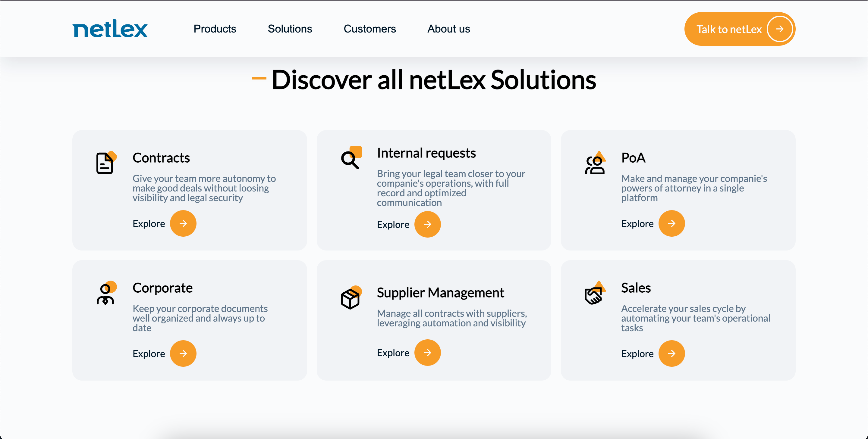Open the Products menu
This screenshot has width=868, height=439.
[215, 29]
